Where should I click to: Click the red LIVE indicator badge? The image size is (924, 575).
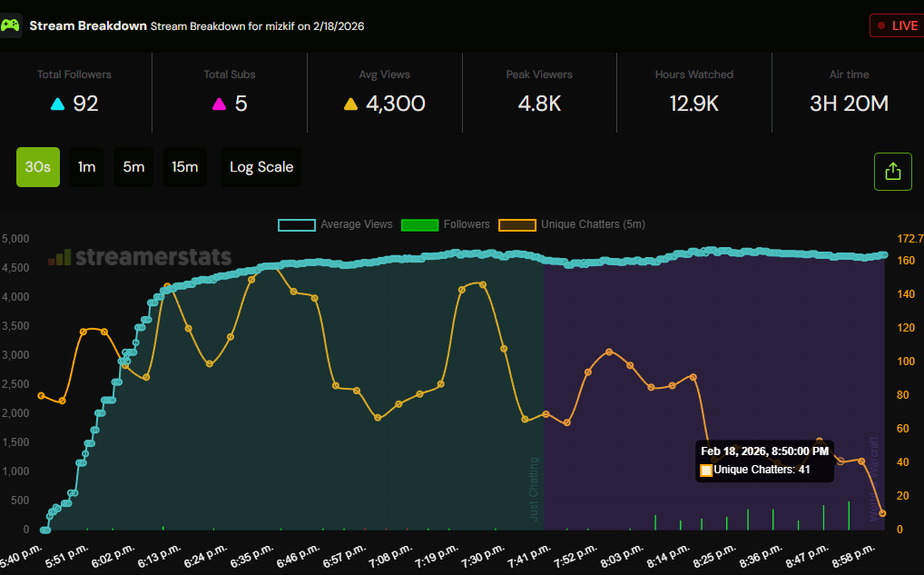click(898, 25)
